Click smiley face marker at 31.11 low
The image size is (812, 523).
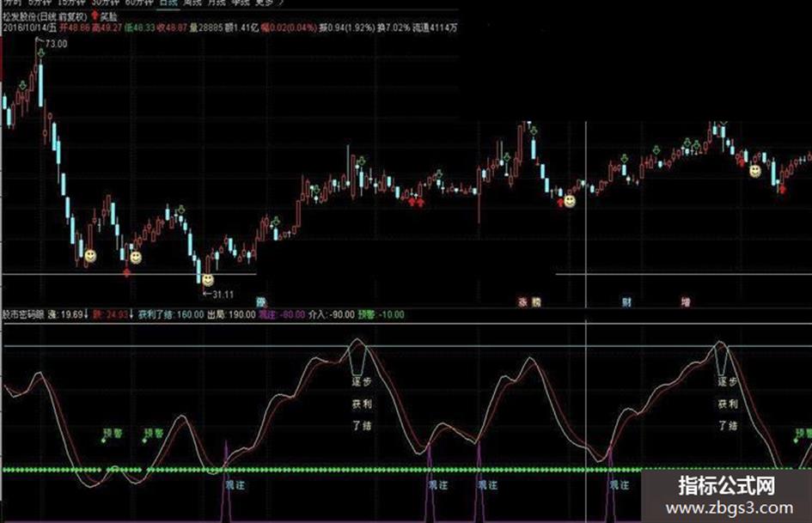[208, 280]
